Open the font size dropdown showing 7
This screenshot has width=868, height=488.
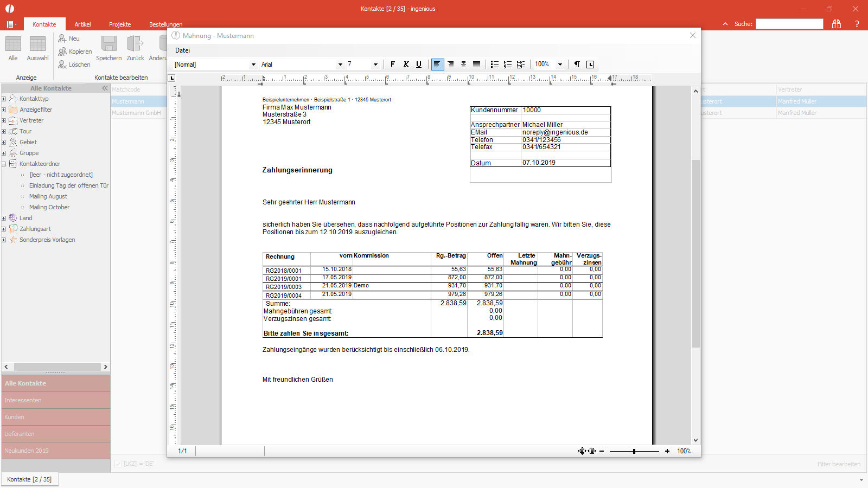(x=375, y=65)
